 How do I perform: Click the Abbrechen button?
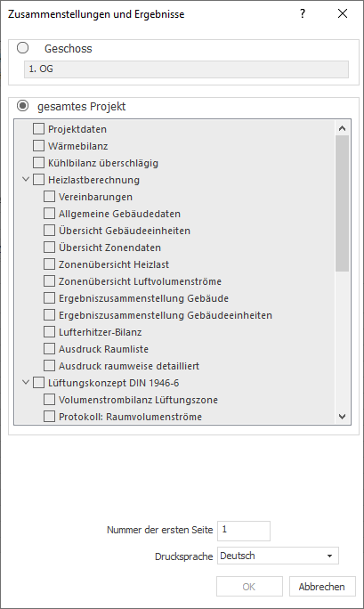click(322, 586)
